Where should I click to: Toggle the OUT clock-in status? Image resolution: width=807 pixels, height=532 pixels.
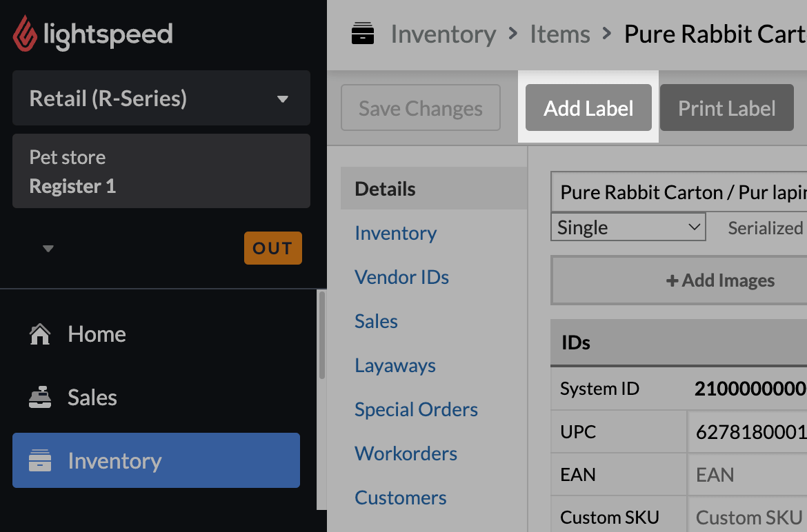(272, 248)
